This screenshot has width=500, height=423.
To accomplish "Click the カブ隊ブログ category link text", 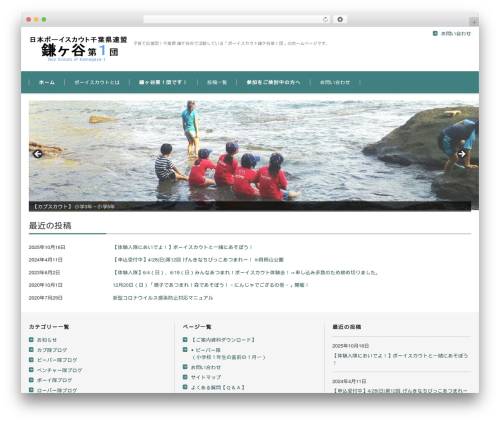I will tap(52, 350).
